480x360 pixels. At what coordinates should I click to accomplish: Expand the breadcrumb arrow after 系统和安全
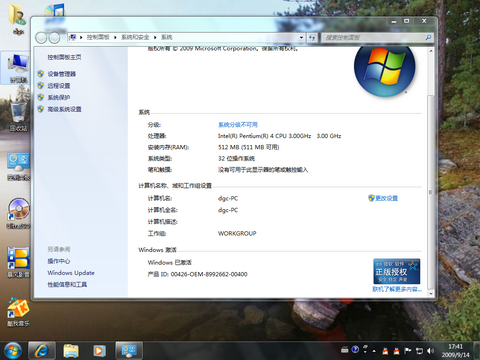155,37
